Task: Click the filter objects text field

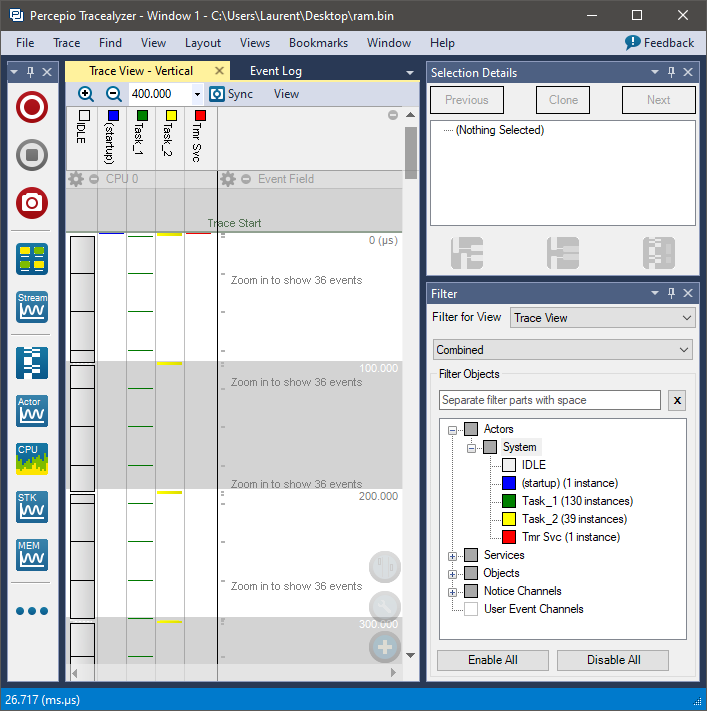Action: tap(550, 400)
